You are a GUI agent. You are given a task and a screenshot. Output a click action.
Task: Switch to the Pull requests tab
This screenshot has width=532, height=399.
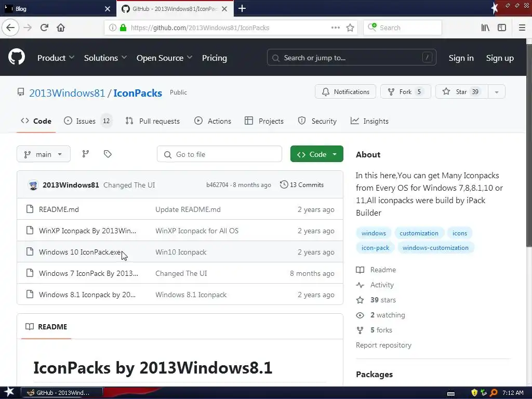153,121
